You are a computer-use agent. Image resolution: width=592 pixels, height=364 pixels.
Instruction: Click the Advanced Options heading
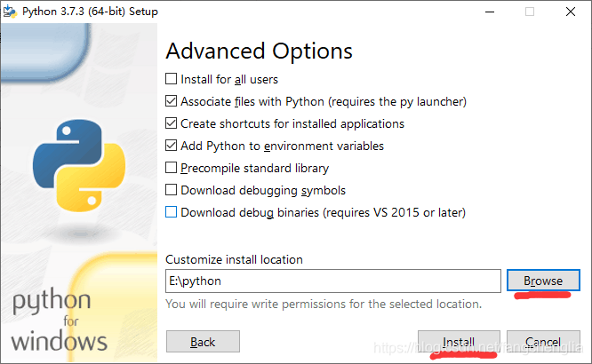point(259,51)
